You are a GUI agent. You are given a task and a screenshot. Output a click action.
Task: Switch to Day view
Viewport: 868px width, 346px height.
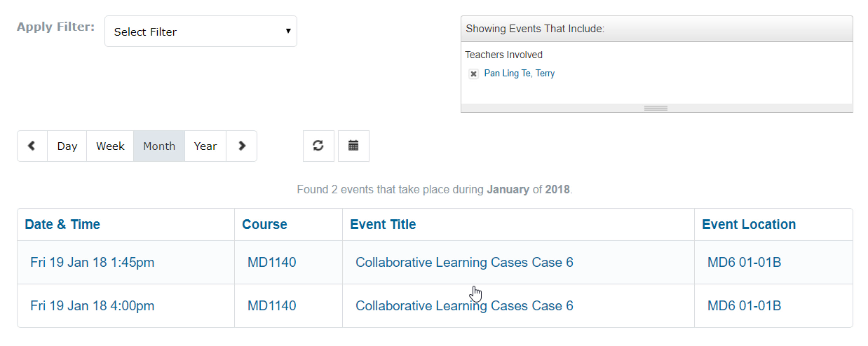click(x=67, y=146)
